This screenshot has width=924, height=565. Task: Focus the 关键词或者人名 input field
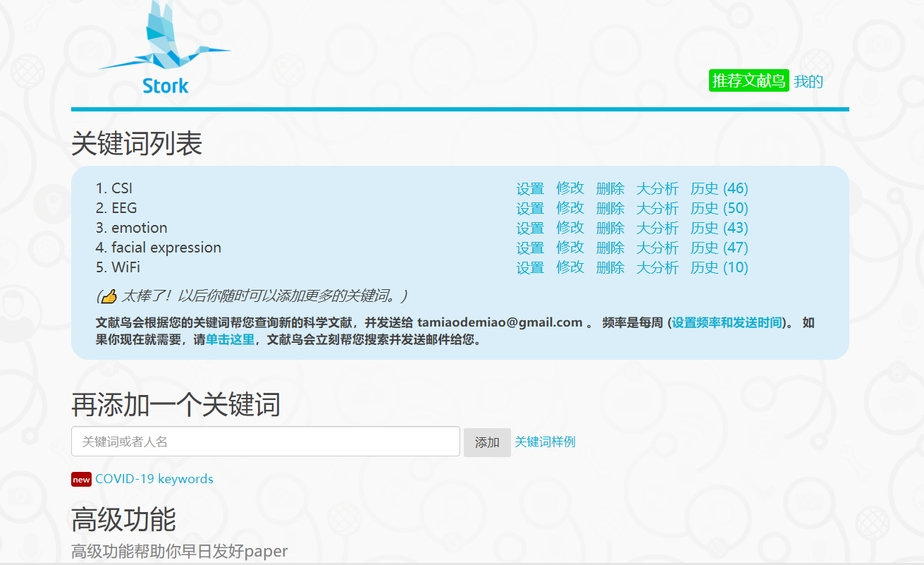coord(266,442)
